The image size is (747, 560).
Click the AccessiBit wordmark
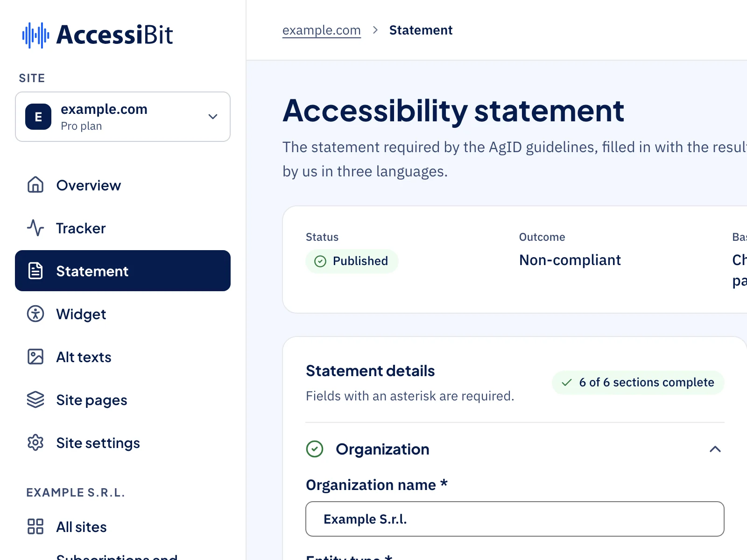[x=115, y=35]
